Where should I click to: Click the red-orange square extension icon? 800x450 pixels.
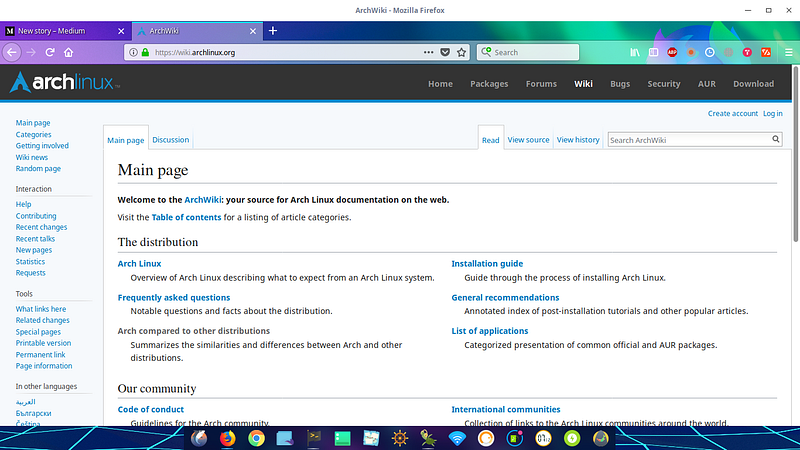pyautogui.click(x=766, y=52)
